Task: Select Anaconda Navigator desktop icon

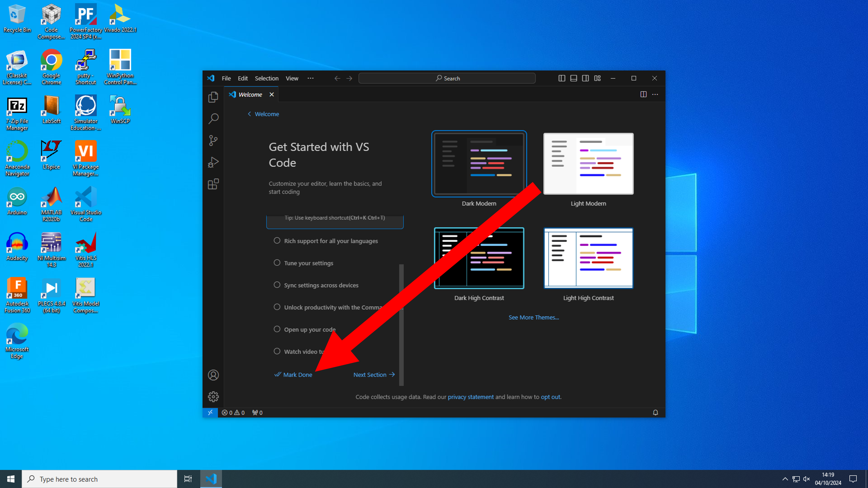Action: pyautogui.click(x=17, y=158)
